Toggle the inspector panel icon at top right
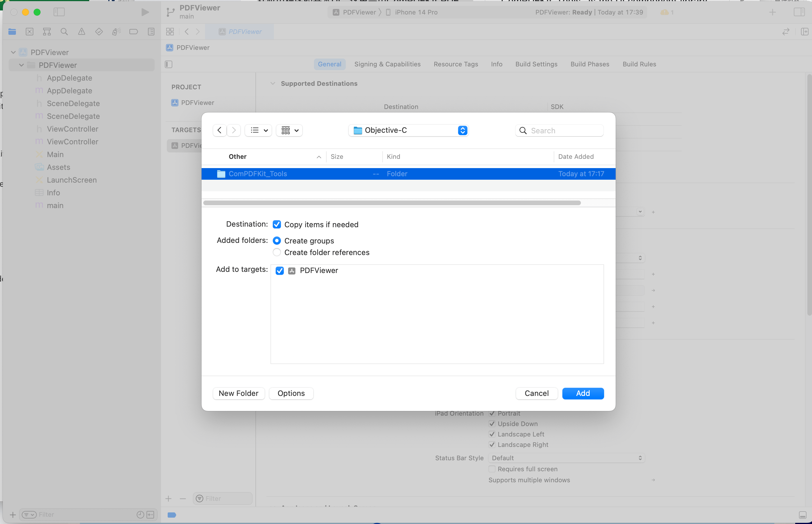The height and width of the screenshot is (524, 812). (799, 12)
